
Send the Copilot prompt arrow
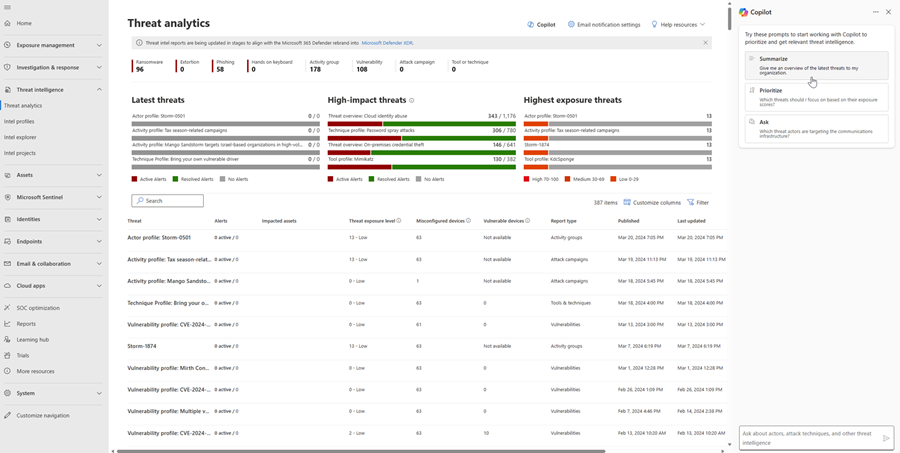point(885,438)
